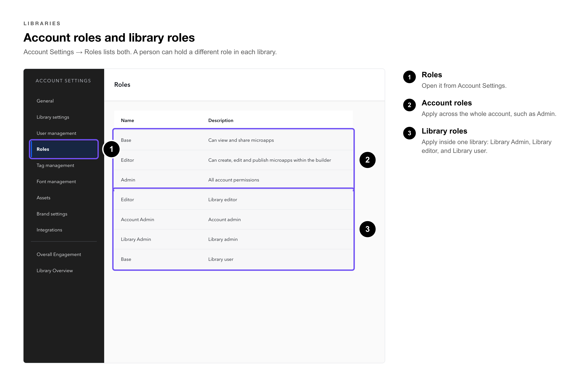This screenshot has height=378, width=588.
Task: Select the Library Admin role row
Action: click(x=233, y=239)
